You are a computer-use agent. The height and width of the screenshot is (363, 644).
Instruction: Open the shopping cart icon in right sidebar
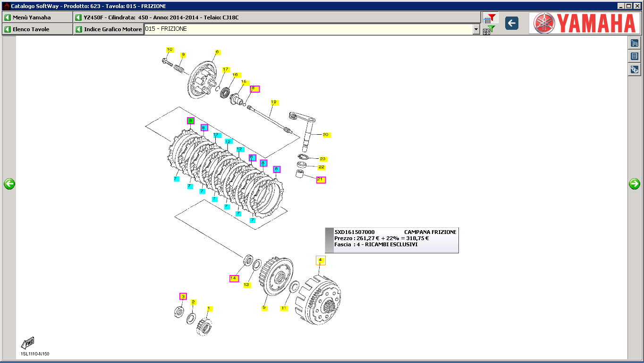[635, 43]
